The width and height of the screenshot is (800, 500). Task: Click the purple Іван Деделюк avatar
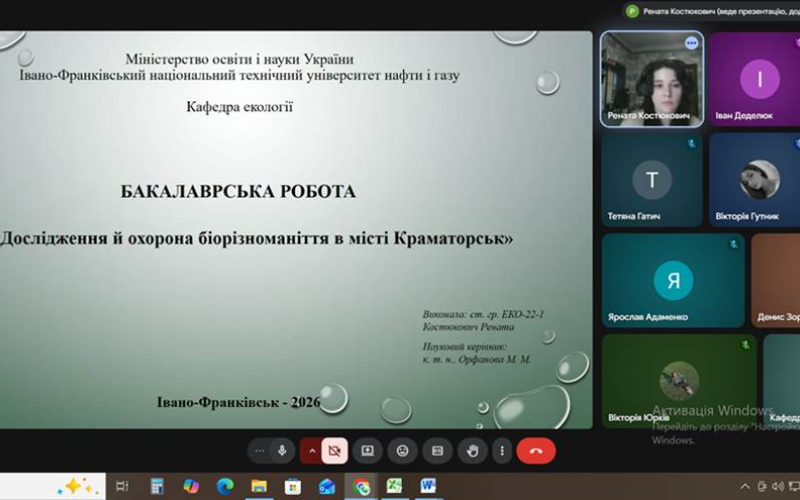tap(760, 79)
